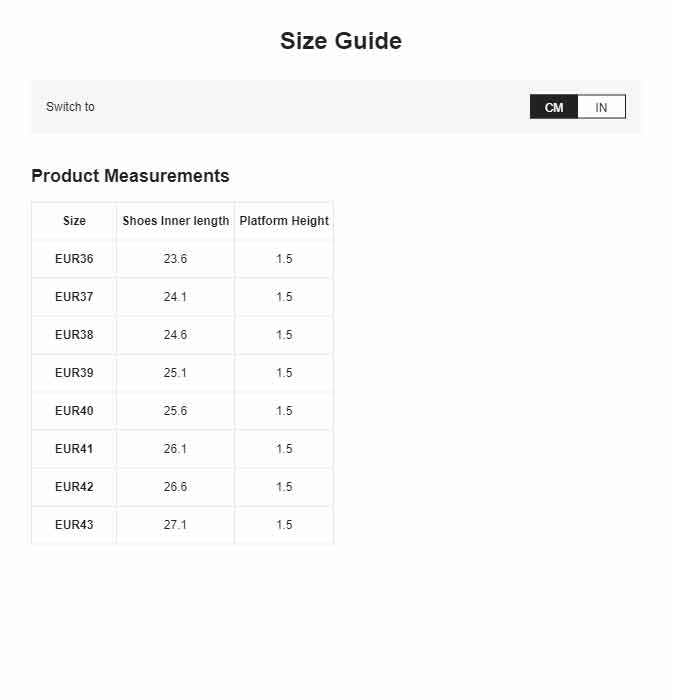Click the 27.1 inner length value

point(175,525)
